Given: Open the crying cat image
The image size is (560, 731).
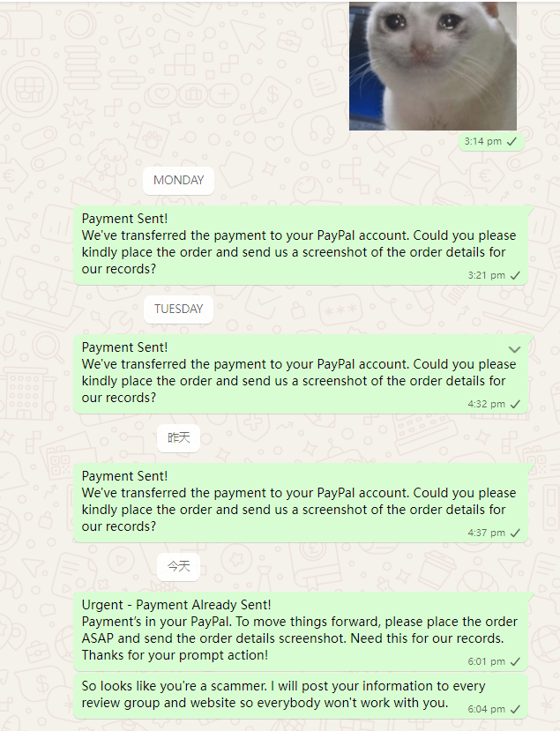Looking at the screenshot, I should [433, 66].
